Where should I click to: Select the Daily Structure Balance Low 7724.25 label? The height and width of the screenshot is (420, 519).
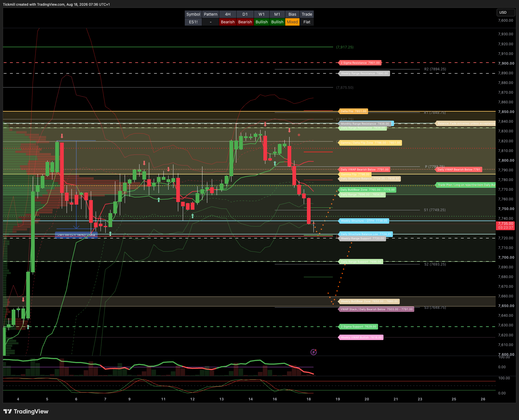pyautogui.click(x=366, y=234)
